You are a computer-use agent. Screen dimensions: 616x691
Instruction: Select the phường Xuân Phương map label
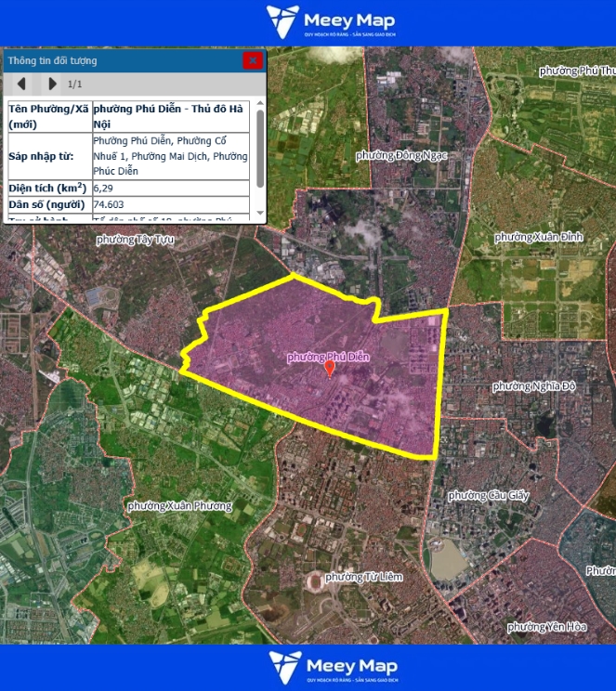coord(179,505)
